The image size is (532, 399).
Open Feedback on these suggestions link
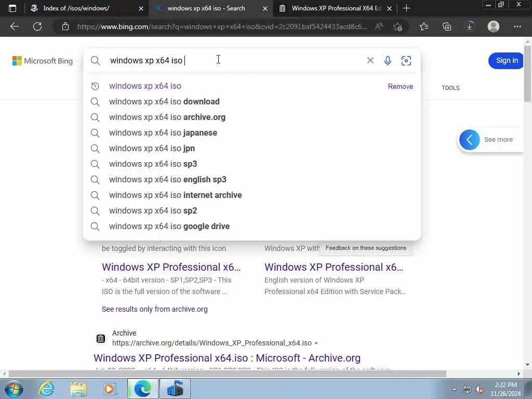click(366, 248)
